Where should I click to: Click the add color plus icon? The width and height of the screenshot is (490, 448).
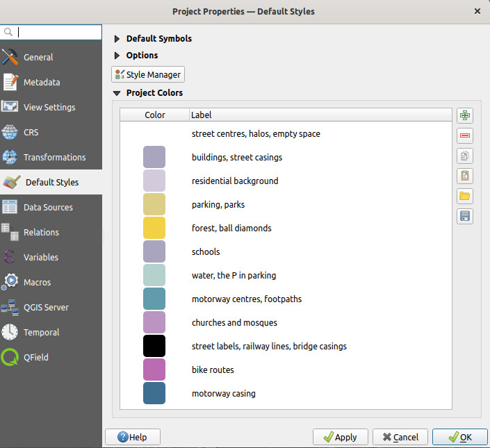pyautogui.click(x=465, y=115)
